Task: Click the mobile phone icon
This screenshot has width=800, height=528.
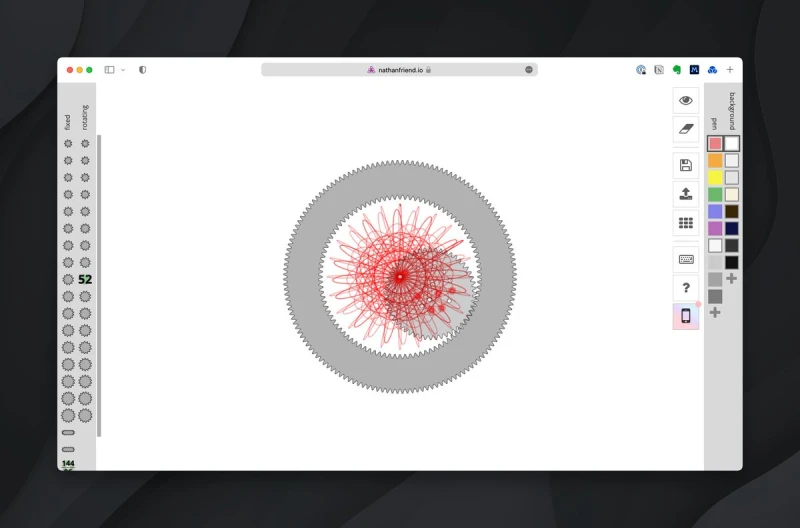Action: click(685, 316)
